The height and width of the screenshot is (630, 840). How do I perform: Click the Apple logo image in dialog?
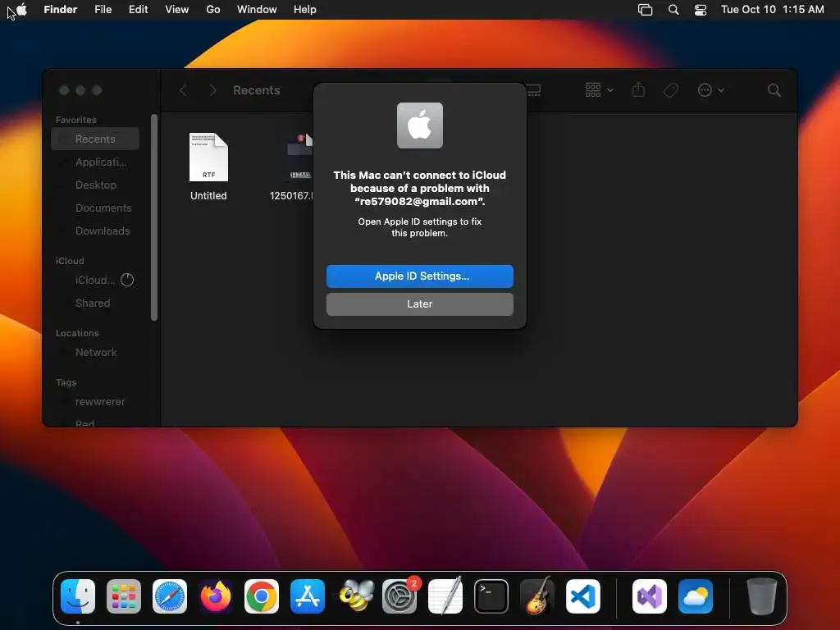(419, 126)
